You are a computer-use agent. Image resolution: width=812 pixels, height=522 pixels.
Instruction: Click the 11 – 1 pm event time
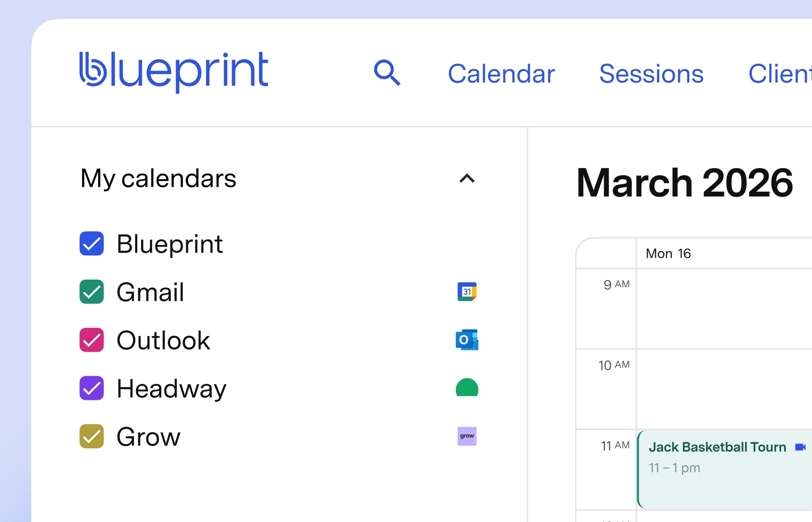(674, 468)
